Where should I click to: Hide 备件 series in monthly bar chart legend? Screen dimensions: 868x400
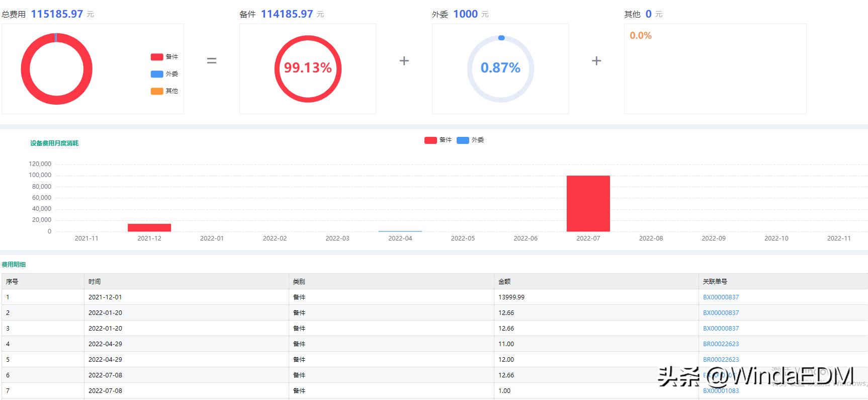pos(438,140)
